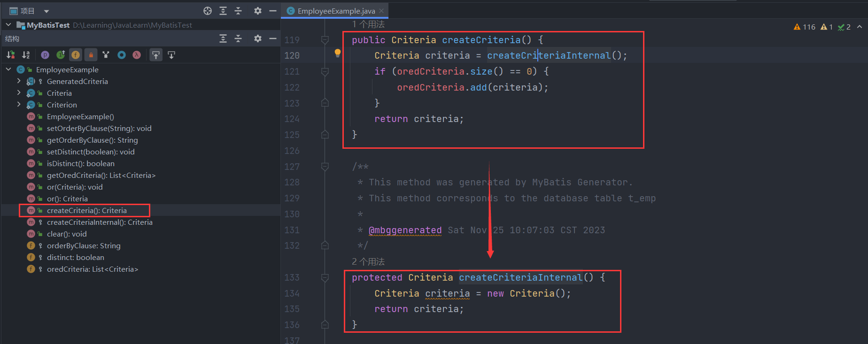The image size is (868, 344).
Task: Click the MyBatisTest module folder icon
Action: 21,25
